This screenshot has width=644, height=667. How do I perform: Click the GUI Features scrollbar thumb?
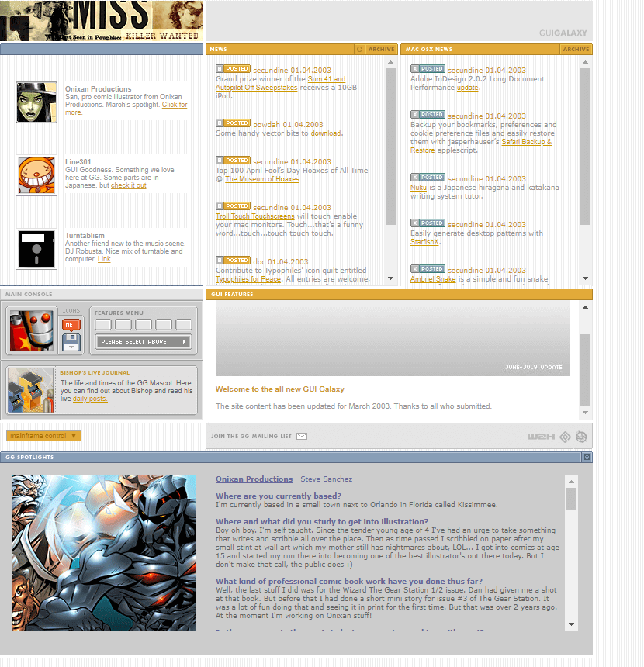point(585,371)
